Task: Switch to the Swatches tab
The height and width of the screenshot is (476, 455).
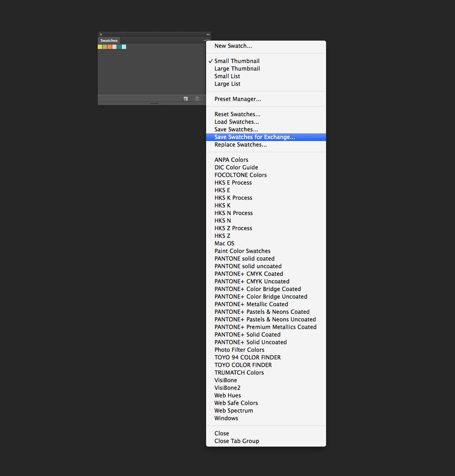Action: (x=109, y=40)
